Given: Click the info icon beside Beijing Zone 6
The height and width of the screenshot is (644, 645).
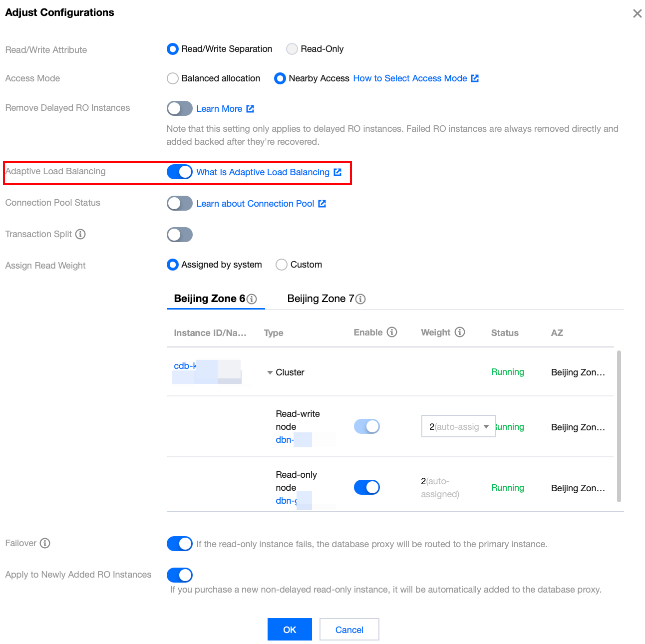Looking at the screenshot, I should tap(252, 299).
